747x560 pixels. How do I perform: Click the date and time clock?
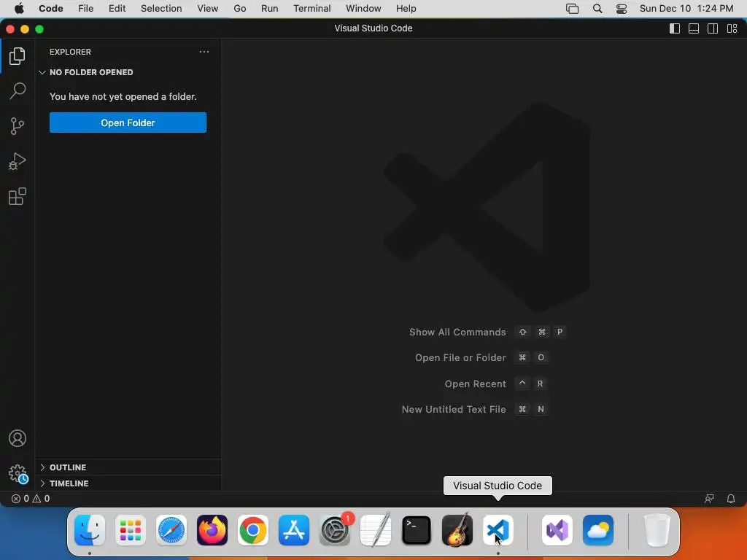686,9
